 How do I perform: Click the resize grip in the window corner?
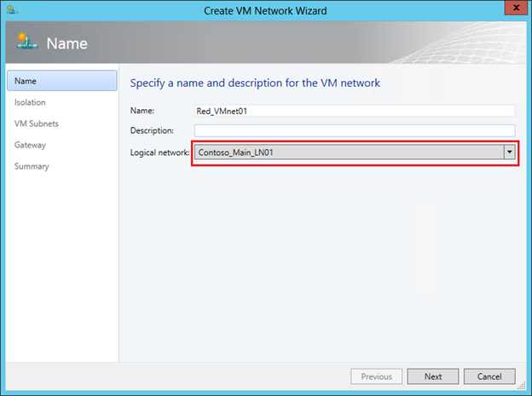pyautogui.click(x=522, y=386)
